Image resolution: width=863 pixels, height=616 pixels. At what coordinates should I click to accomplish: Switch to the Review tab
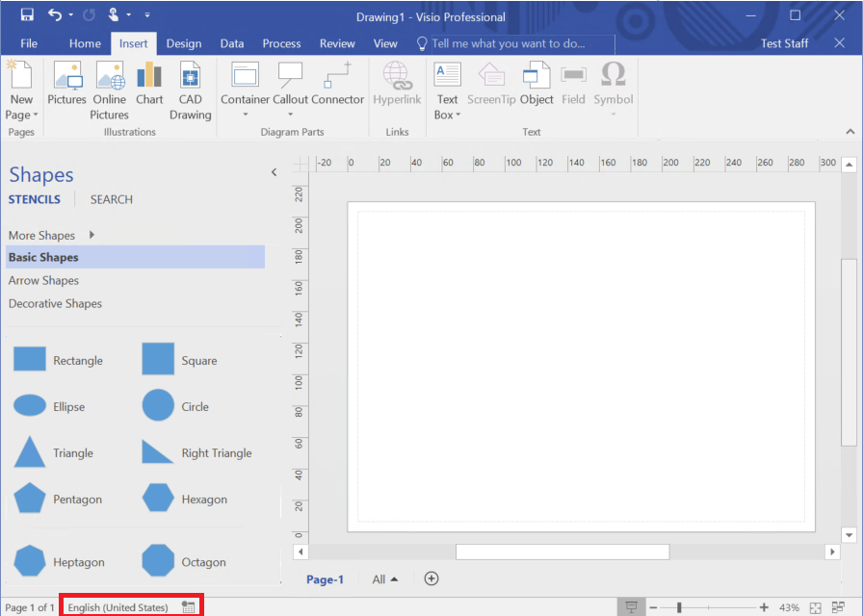pos(337,43)
